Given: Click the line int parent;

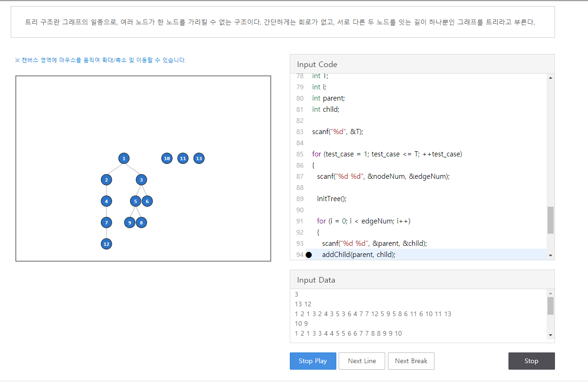Looking at the screenshot, I should pyautogui.click(x=328, y=98).
